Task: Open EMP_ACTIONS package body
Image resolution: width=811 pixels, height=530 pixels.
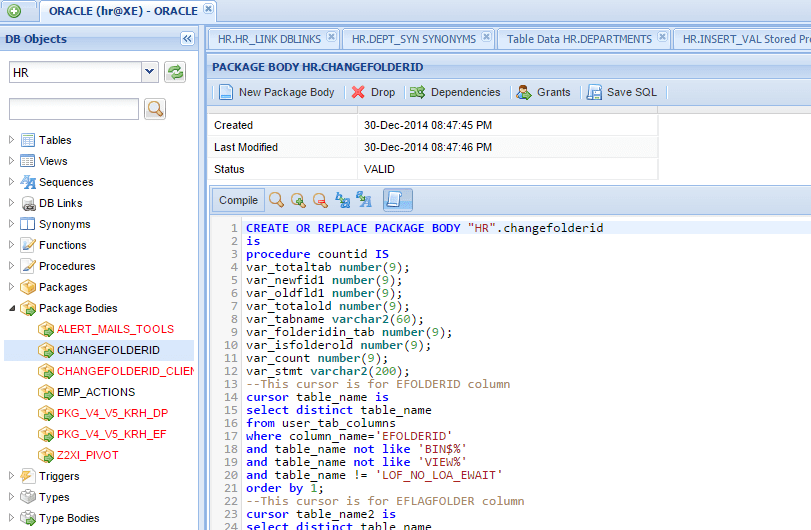Action: pyautogui.click(x=96, y=392)
